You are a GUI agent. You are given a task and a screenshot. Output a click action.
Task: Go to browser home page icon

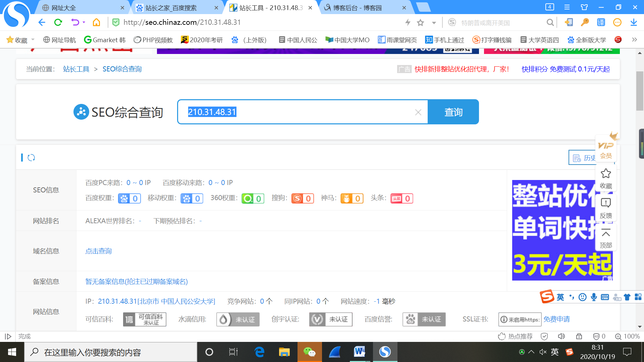pyautogui.click(x=96, y=22)
